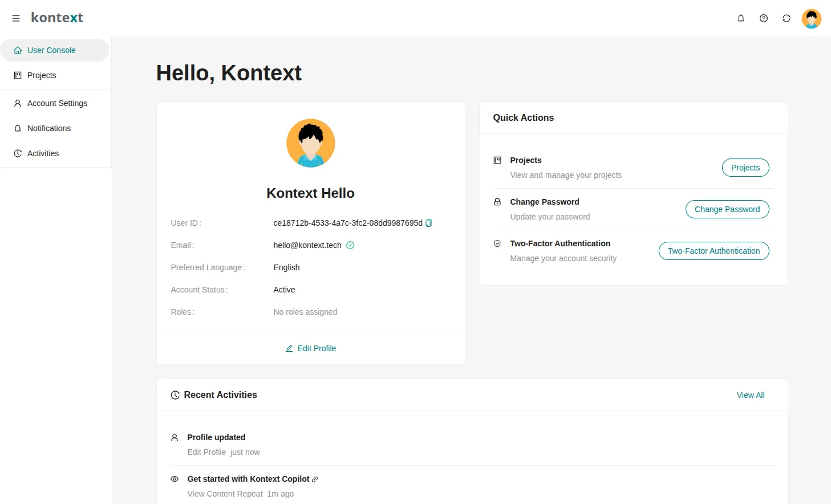The height and width of the screenshot is (504, 831).
Task: View All recent activities
Action: (750, 395)
